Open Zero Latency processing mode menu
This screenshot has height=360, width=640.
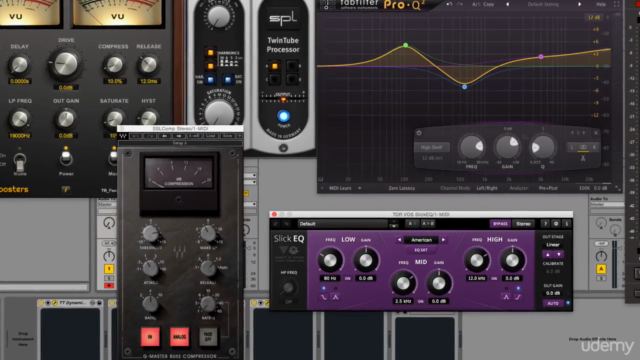pos(402,188)
